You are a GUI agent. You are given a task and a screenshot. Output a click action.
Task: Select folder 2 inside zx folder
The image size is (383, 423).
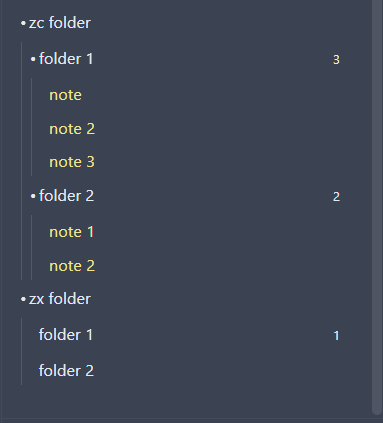pyautogui.click(x=66, y=371)
